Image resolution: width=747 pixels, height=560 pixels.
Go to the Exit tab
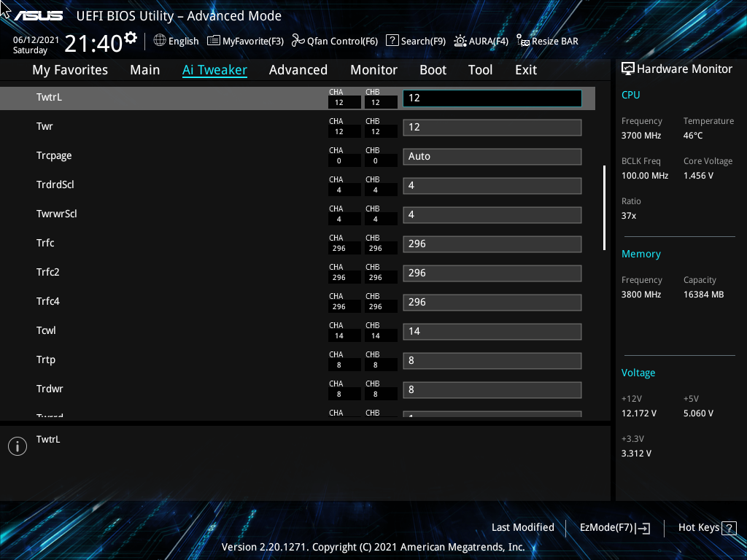(x=526, y=69)
